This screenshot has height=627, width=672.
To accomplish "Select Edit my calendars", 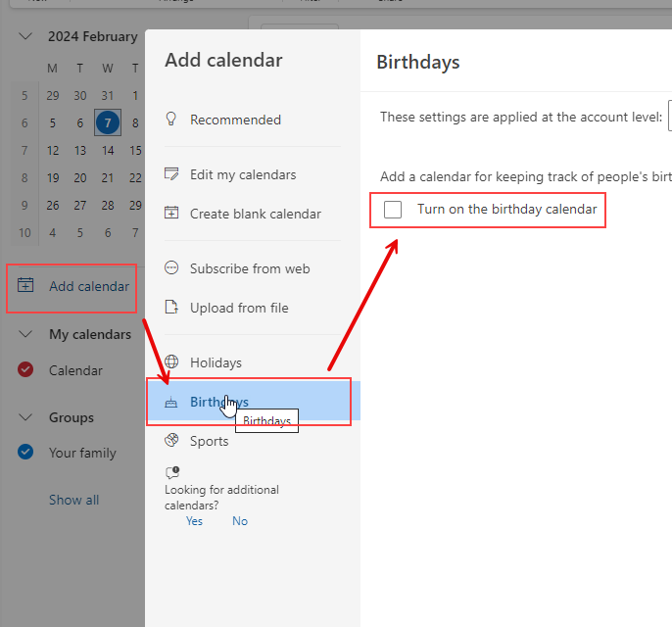I will coord(252,174).
